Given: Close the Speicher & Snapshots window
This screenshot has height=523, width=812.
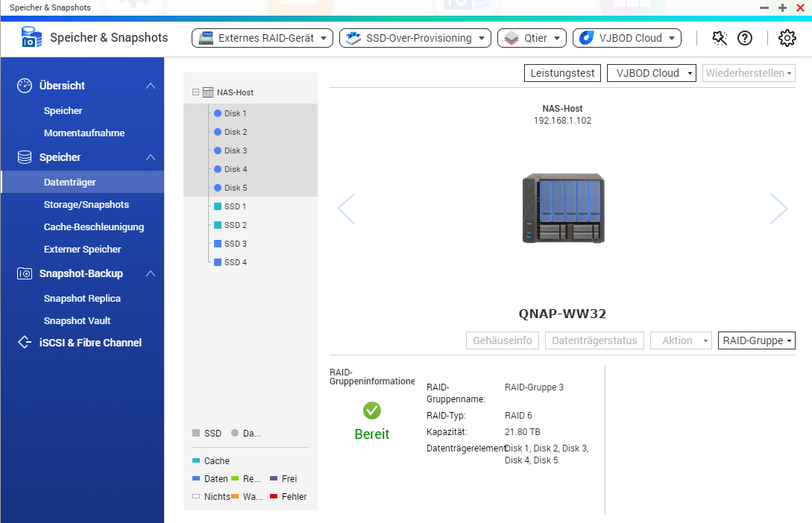Looking at the screenshot, I should [x=800, y=7].
